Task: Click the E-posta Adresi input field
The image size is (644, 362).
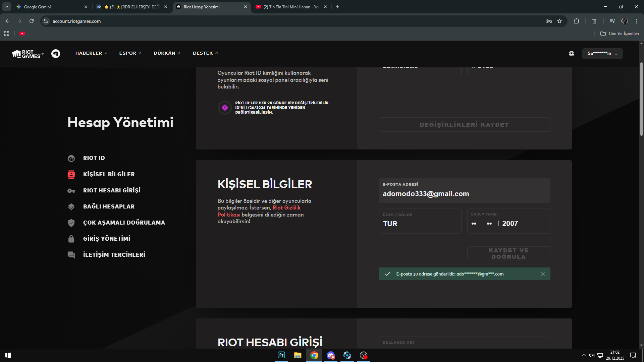Action: pos(464,191)
